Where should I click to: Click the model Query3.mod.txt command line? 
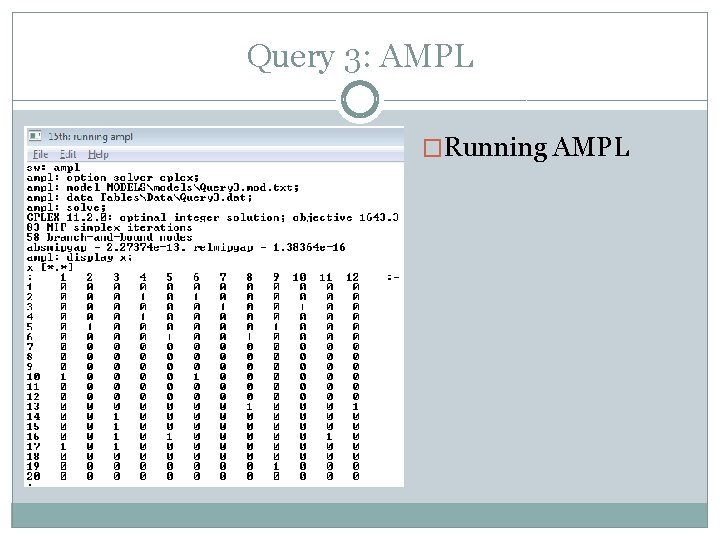pyautogui.click(x=163, y=188)
